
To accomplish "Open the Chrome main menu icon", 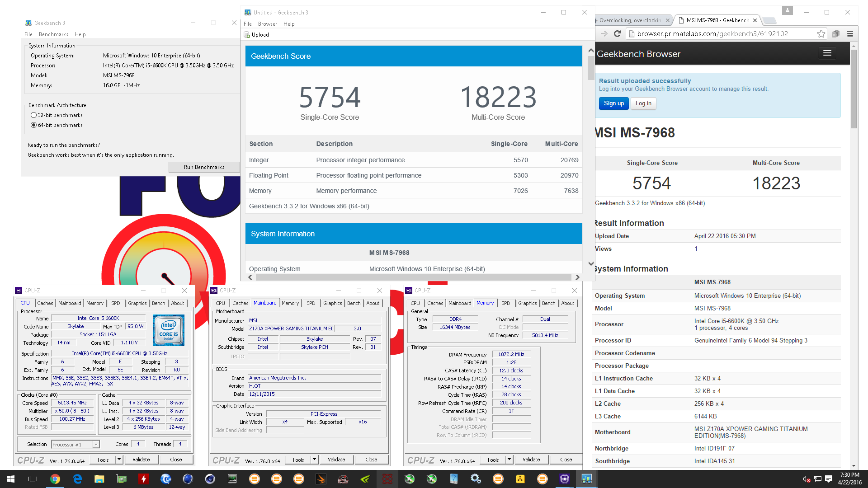I will click(850, 34).
